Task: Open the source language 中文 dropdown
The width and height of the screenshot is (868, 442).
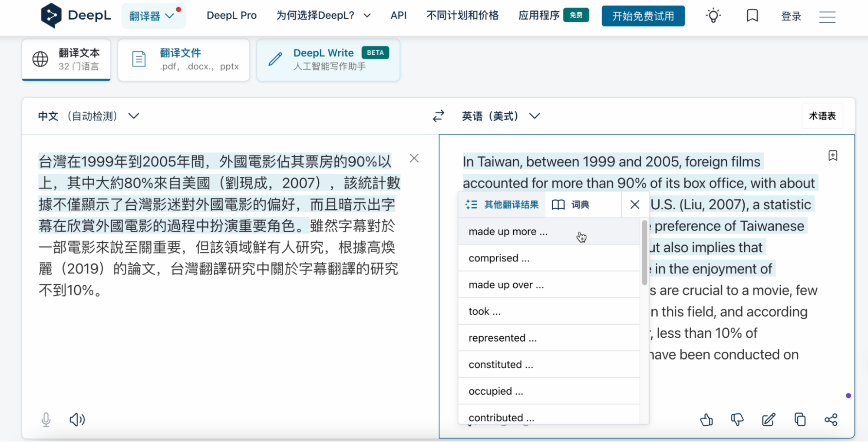Action: tap(89, 116)
